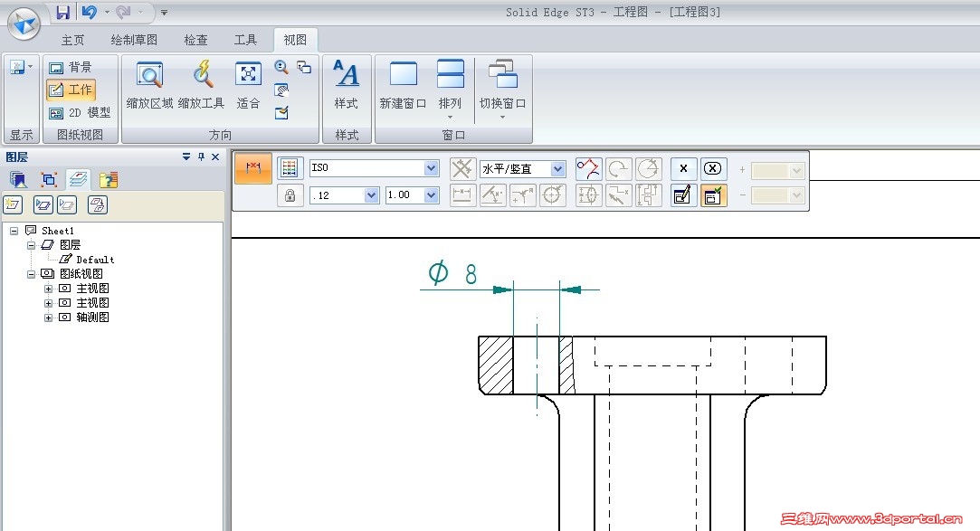Select the 视图 ribbon tab
This screenshot has height=531, width=980.
pos(295,40)
